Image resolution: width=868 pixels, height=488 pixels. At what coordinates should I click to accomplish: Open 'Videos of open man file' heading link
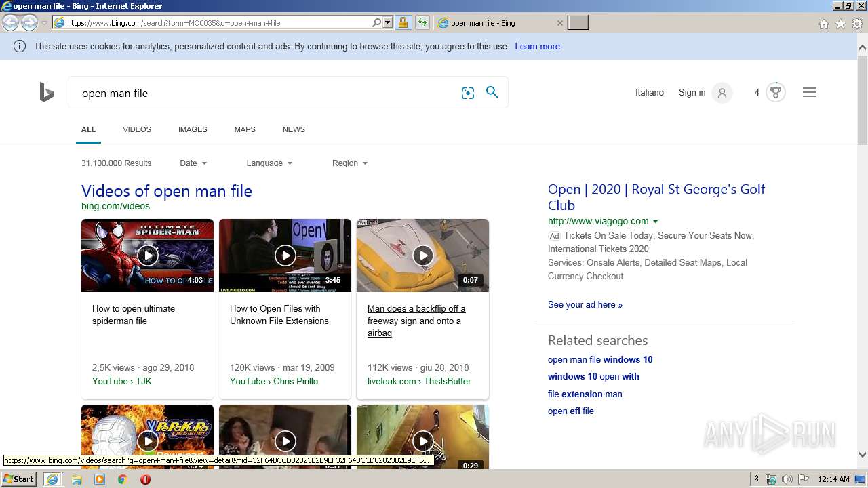point(167,191)
